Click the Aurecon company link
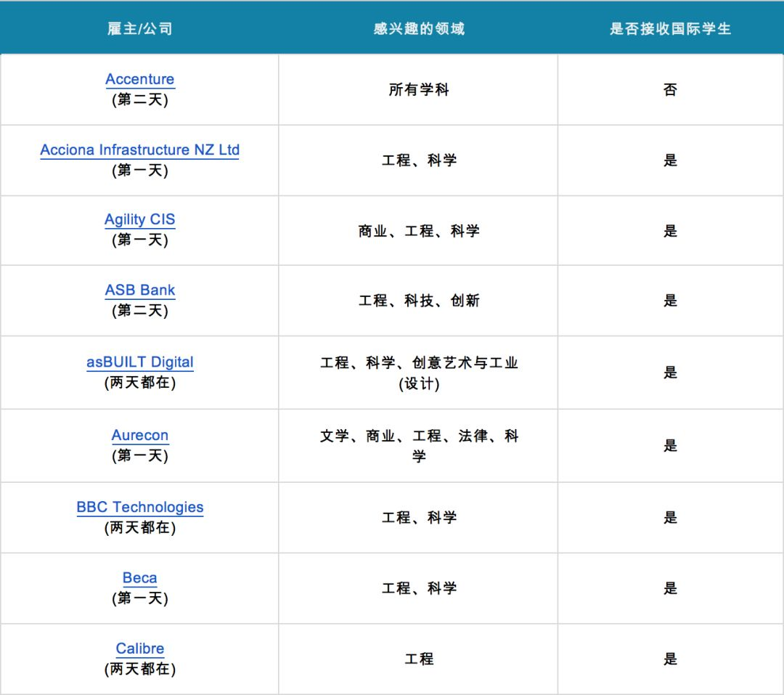784x695 pixels. 140,435
